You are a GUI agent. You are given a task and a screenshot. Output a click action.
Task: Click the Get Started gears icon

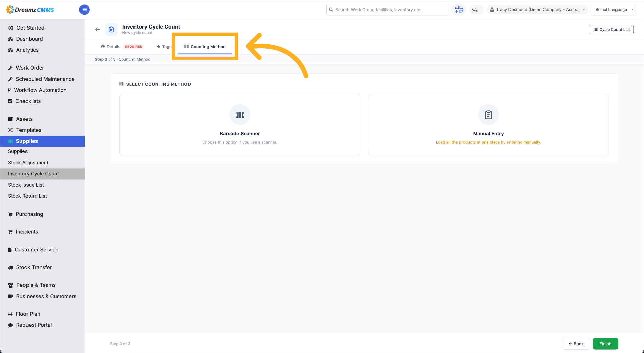point(10,28)
